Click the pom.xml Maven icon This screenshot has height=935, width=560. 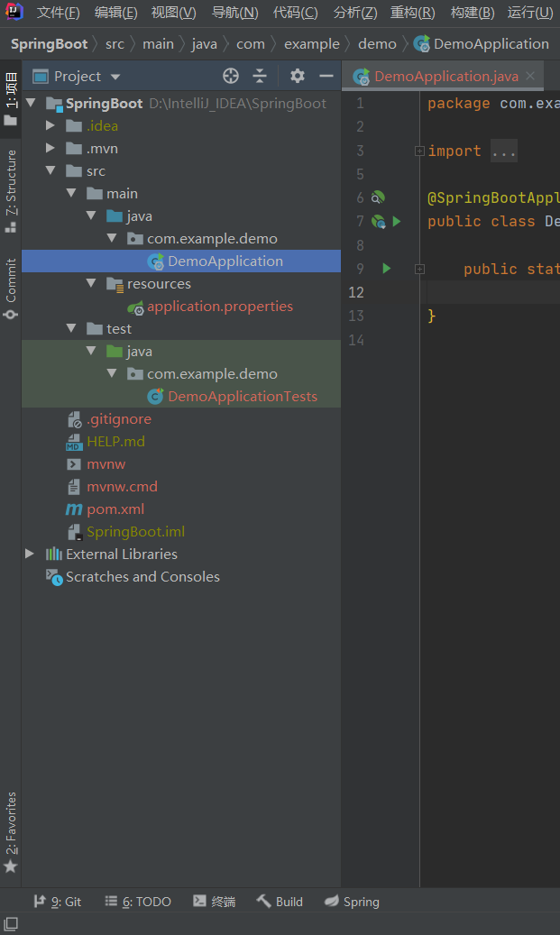click(74, 509)
